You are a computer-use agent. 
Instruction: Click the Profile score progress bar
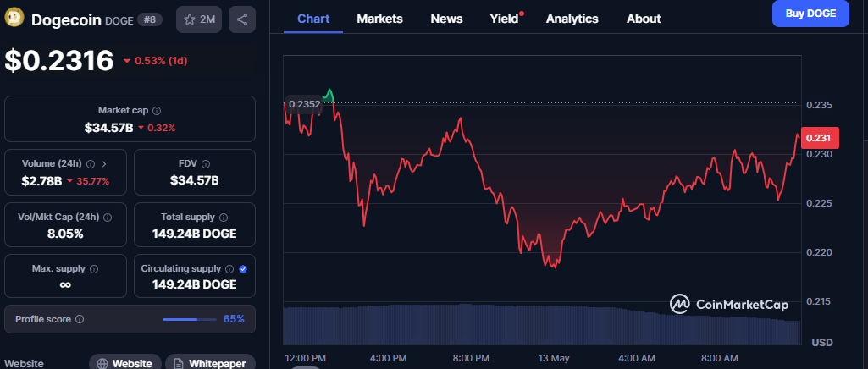click(190, 319)
